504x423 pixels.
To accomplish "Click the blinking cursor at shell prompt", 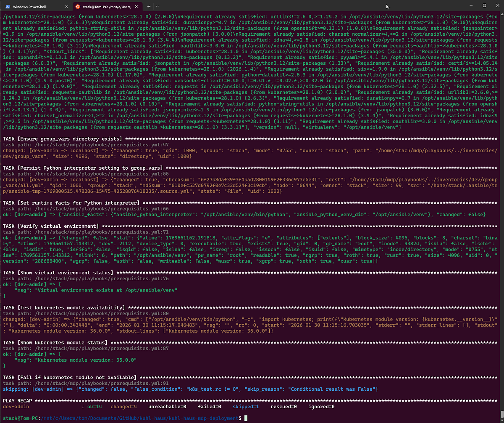I will (x=246, y=418).
